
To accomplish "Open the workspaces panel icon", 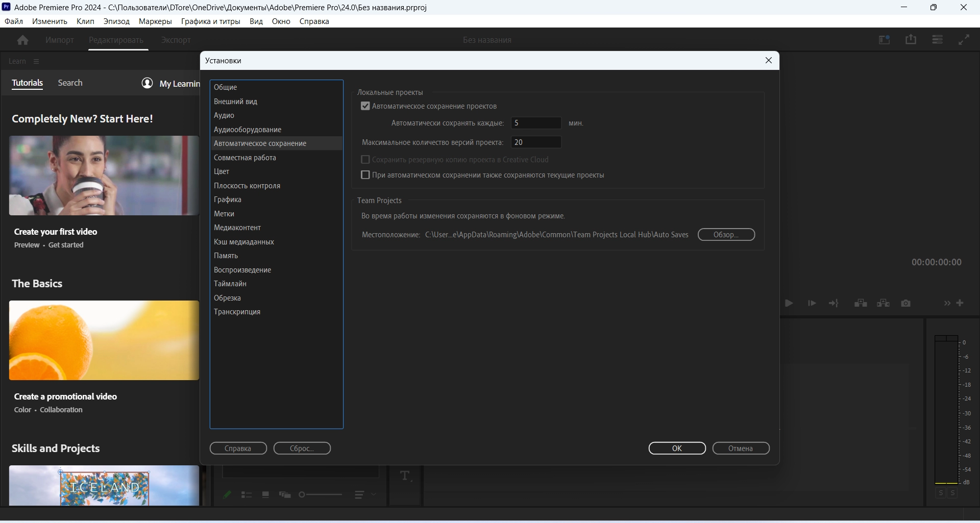I will pyautogui.click(x=885, y=39).
